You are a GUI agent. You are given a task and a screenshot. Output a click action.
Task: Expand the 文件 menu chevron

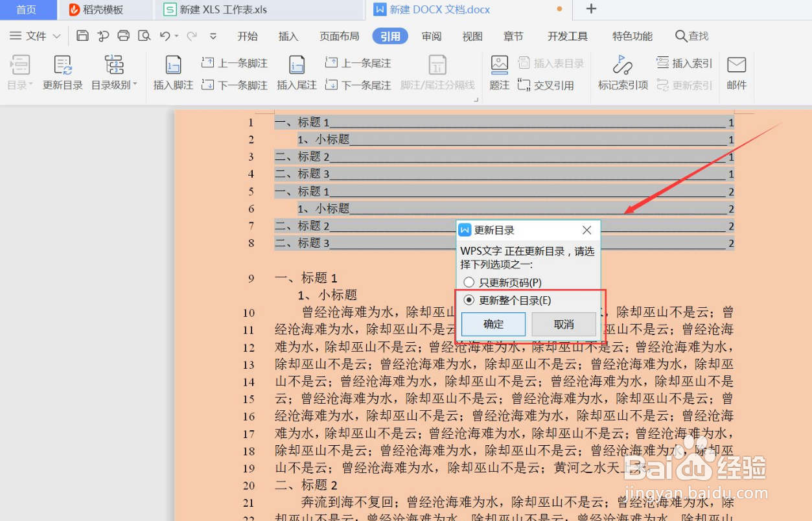[x=56, y=36]
